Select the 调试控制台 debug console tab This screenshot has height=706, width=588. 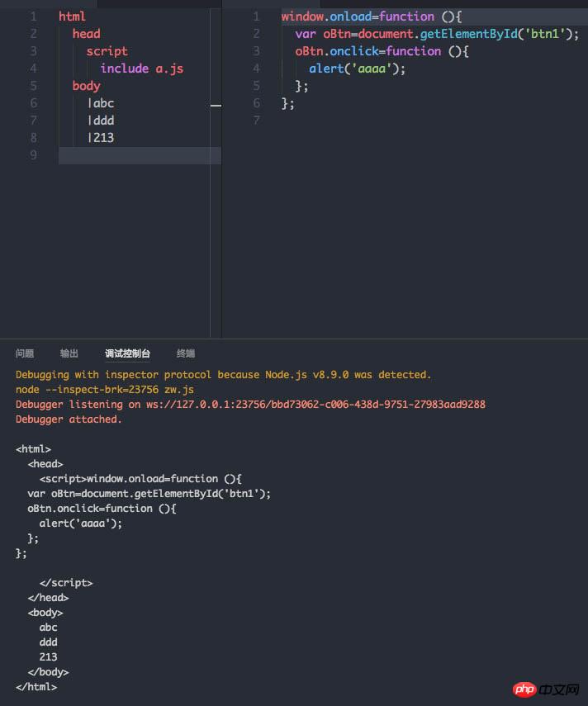[x=127, y=353]
